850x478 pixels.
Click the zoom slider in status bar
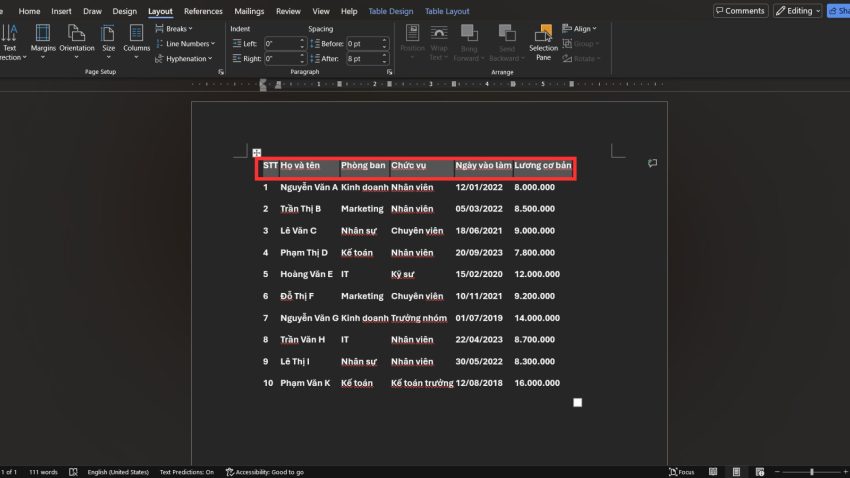pyautogui.click(x=811, y=471)
